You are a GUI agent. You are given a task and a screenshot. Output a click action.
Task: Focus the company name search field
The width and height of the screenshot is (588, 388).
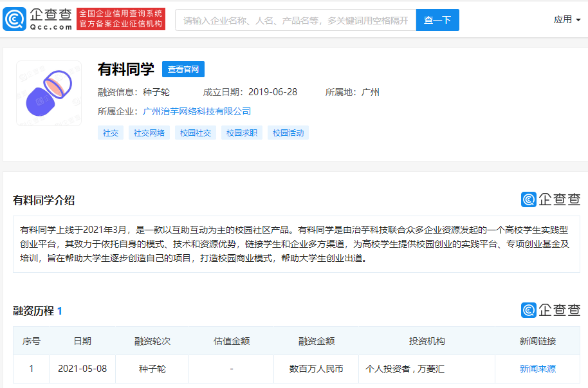click(x=295, y=20)
